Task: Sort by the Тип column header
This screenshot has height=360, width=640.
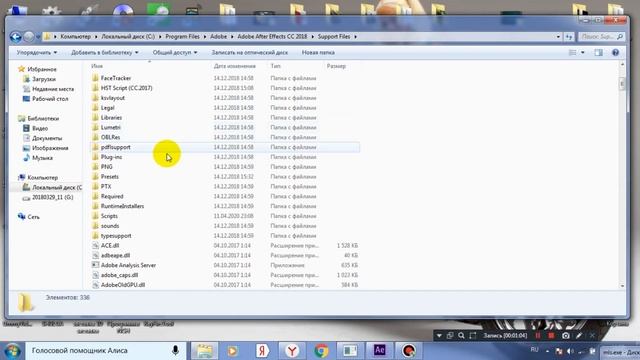Action: click(276, 66)
